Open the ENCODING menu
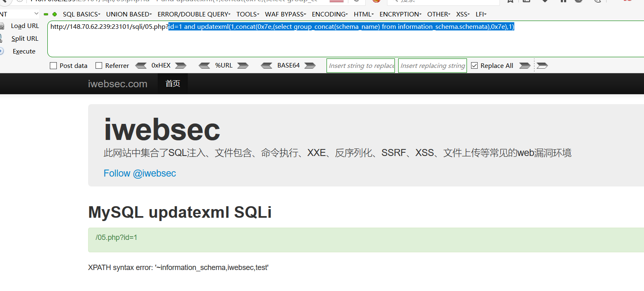The height and width of the screenshot is (291, 644). pyautogui.click(x=330, y=14)
